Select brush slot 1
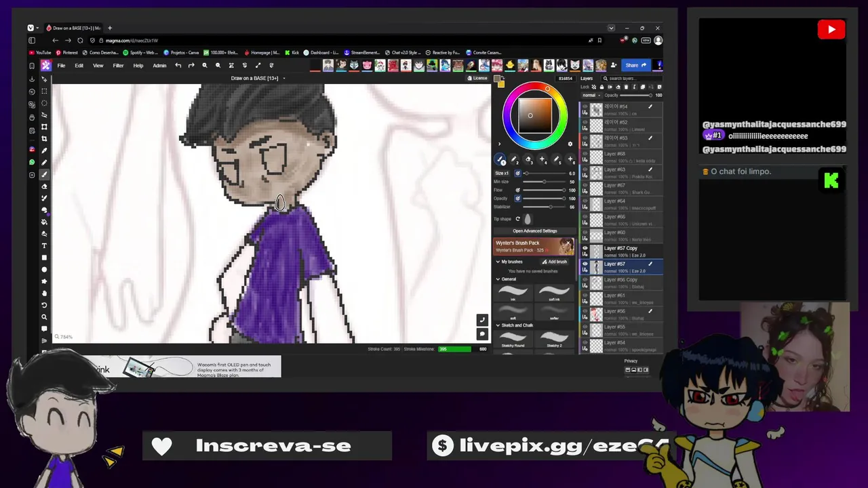Viewport: 868px width, 488px height. [x=500, y=160]
